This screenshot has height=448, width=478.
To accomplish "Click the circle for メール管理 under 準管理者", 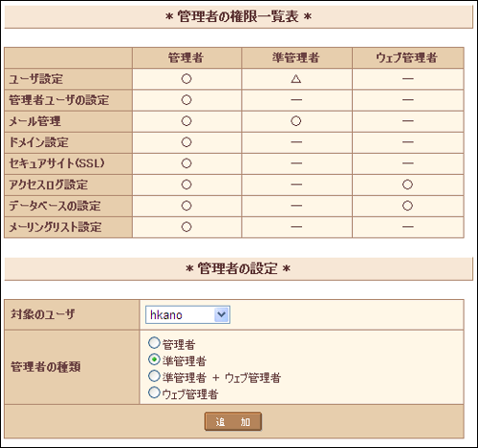I will click(x=296, y=121).
